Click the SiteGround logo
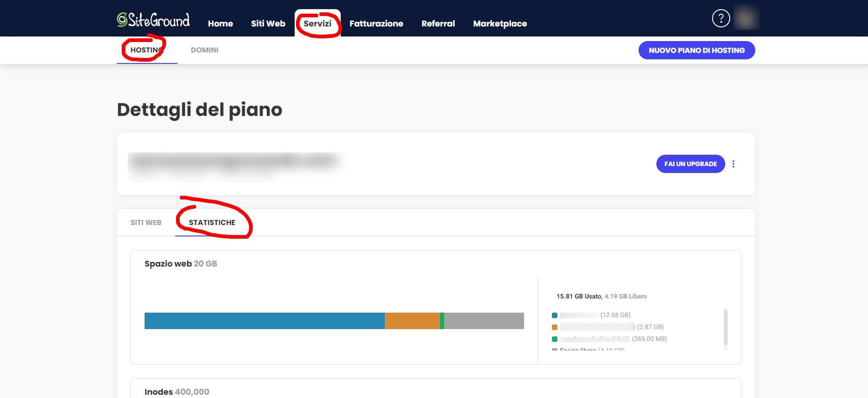This screenshot has width=868, height=398. (153, 20)
